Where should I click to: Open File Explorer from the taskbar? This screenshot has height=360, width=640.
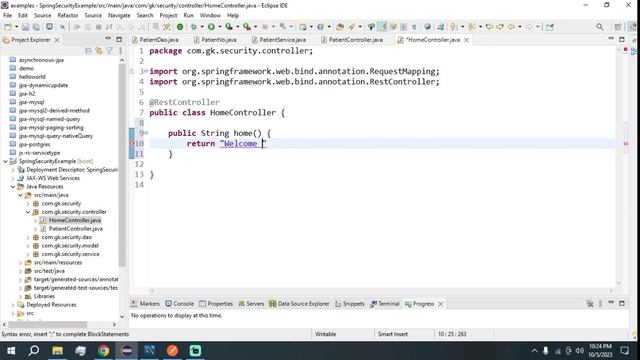coord(57,350)
